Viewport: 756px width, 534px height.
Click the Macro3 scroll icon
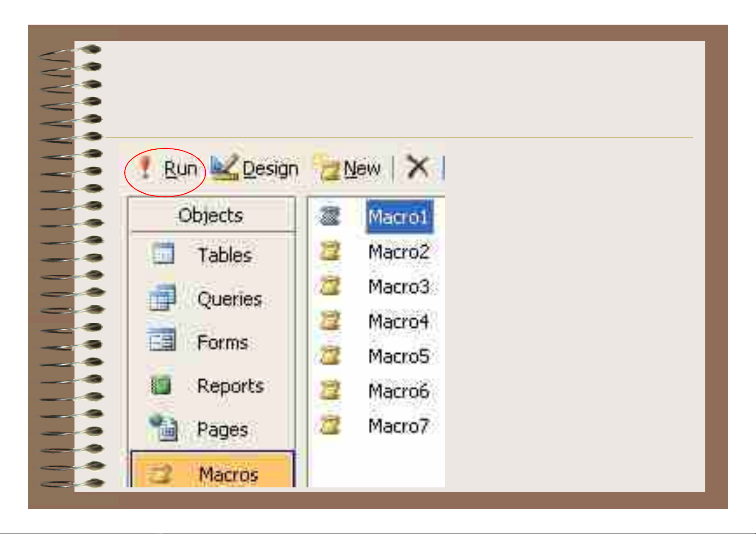pos(330,287)
